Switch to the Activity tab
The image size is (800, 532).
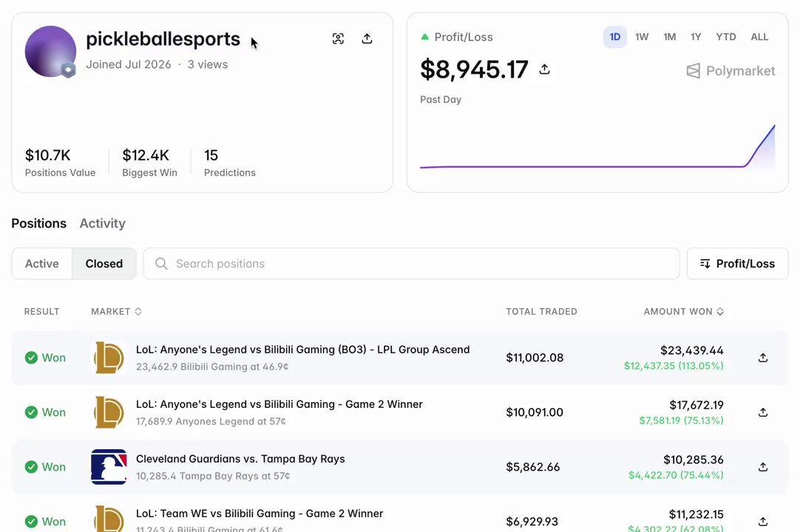coord(103,223)
